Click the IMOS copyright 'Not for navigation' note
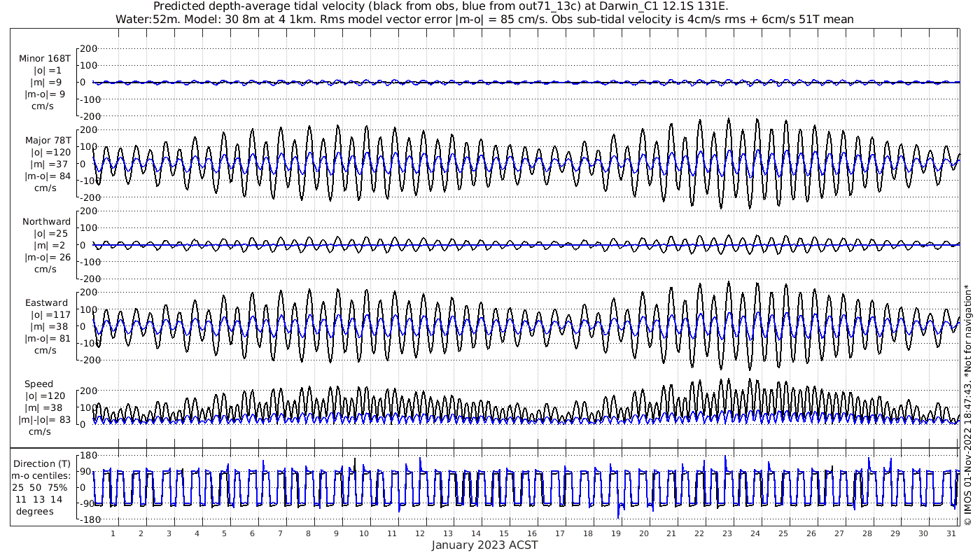This screenshot has height=560, width=980. pos(968,405)
